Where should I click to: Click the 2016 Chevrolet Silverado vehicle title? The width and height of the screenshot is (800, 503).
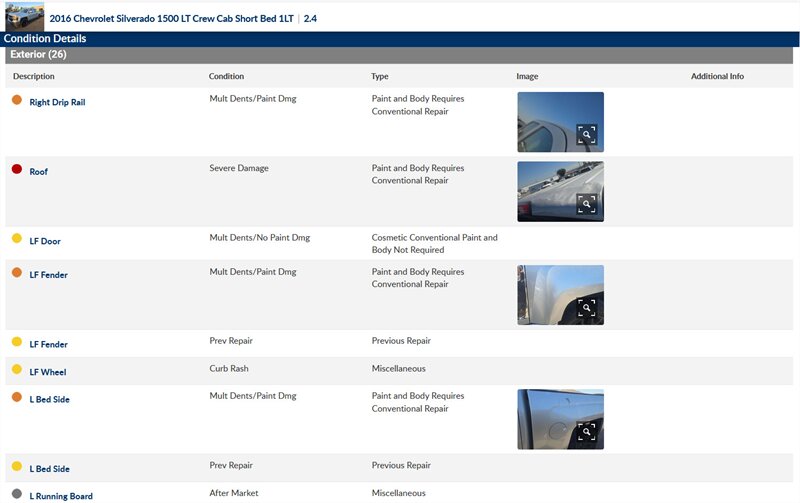[x=172, y=18]
